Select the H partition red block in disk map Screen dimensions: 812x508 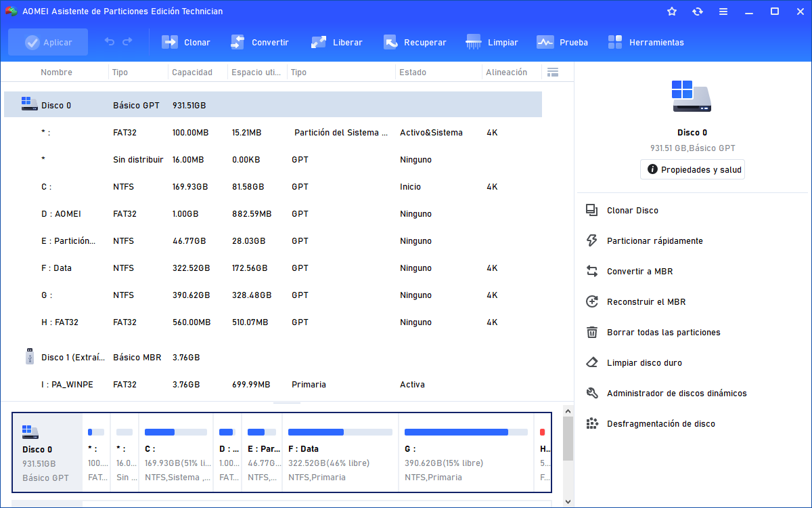543,452
